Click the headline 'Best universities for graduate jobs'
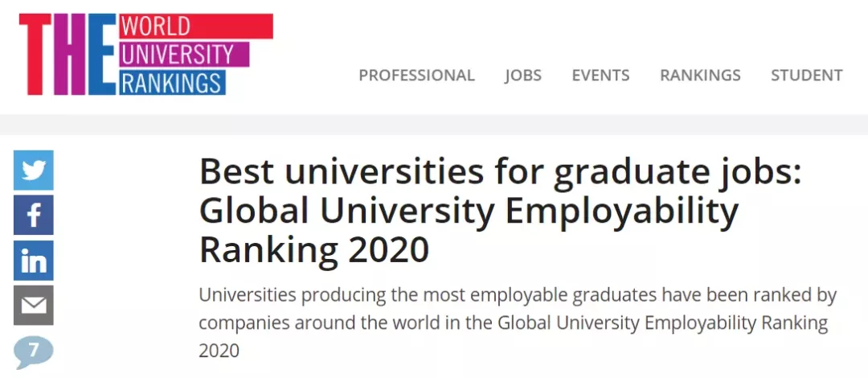The image size is (868, 378). point(501,172)
